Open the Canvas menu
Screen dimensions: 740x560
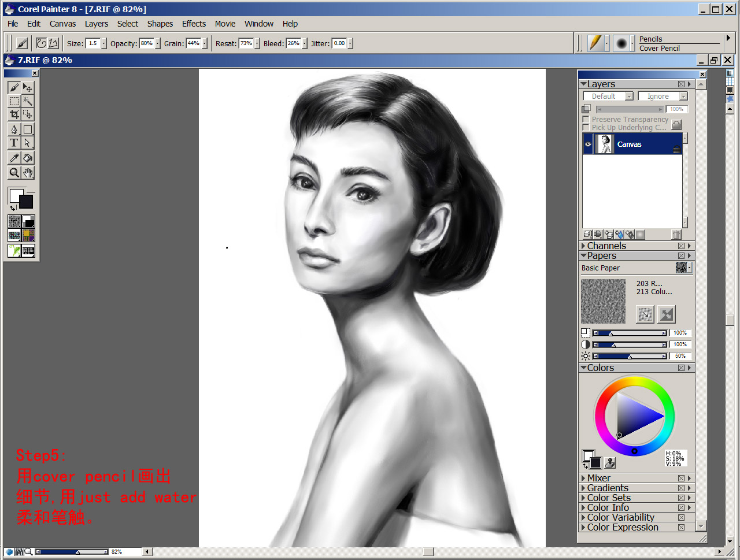[62, 24]
